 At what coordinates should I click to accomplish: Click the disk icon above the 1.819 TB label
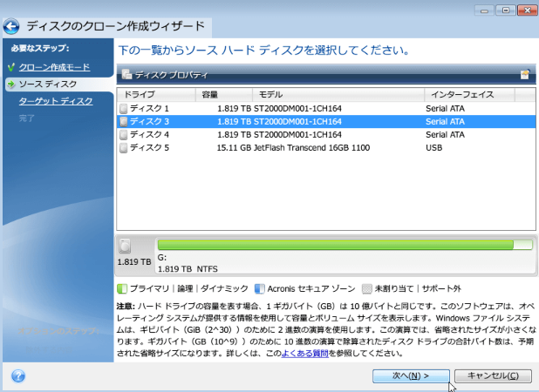click(x=125, y=247)
